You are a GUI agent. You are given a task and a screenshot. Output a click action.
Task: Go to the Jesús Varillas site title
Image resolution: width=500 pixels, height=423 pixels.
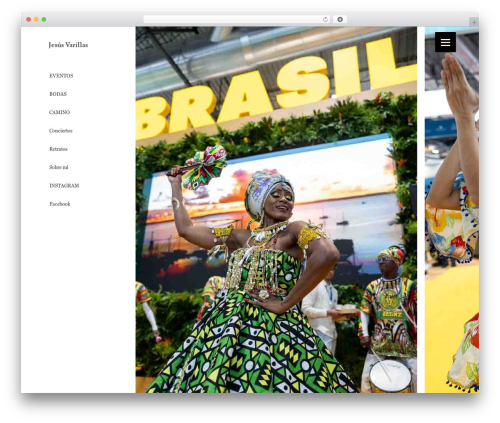click(68, 45)
